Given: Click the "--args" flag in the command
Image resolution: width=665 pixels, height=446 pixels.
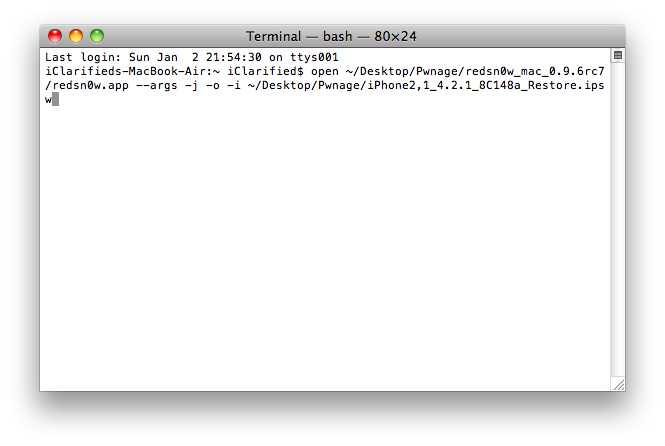Looking at the screenshot, I should click(158, 86).
